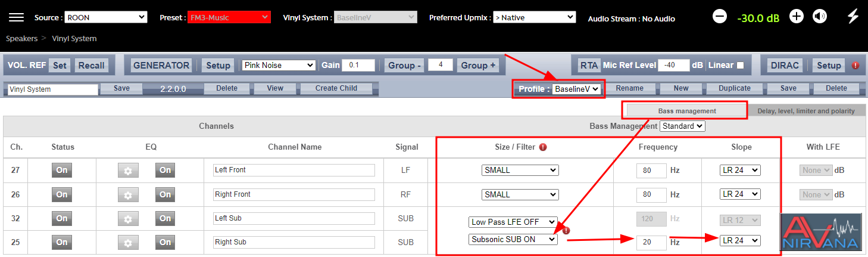Mute audio with the speaker icon
The height and width of the screenshot is (257, 868).
click(820, 17)
